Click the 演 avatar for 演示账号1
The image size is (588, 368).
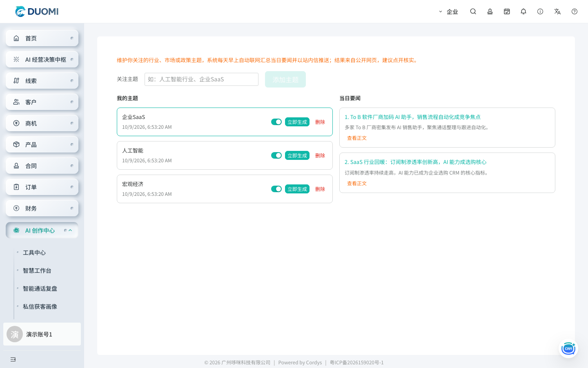point(15,334)
